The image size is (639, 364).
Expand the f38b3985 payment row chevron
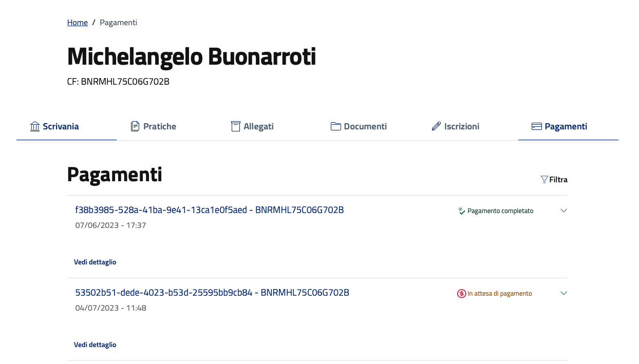[x=563, y=210]
